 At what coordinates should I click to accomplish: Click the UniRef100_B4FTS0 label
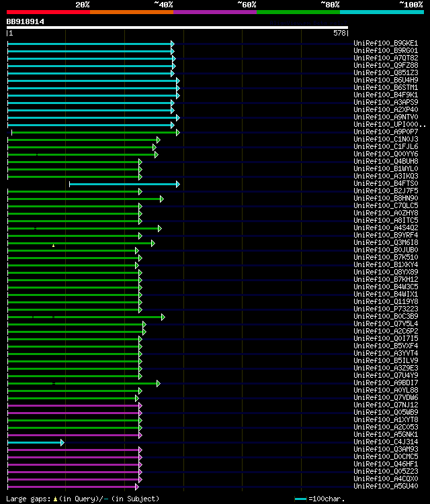(386, 183)
